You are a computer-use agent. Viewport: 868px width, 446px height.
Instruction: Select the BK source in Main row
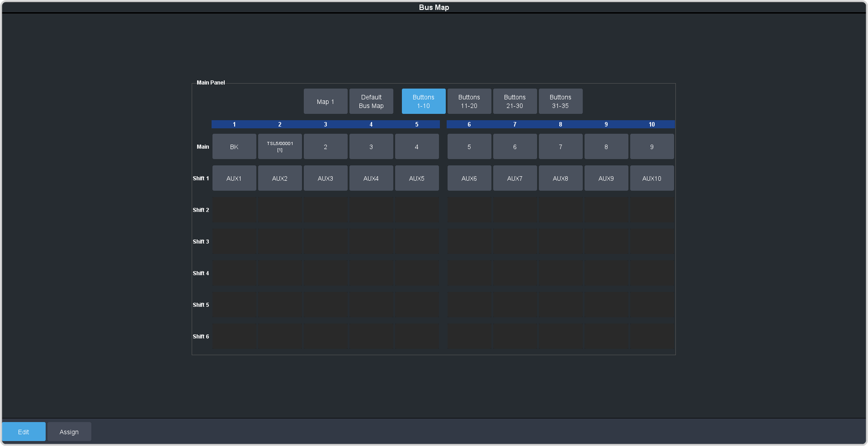click(234, 146)
